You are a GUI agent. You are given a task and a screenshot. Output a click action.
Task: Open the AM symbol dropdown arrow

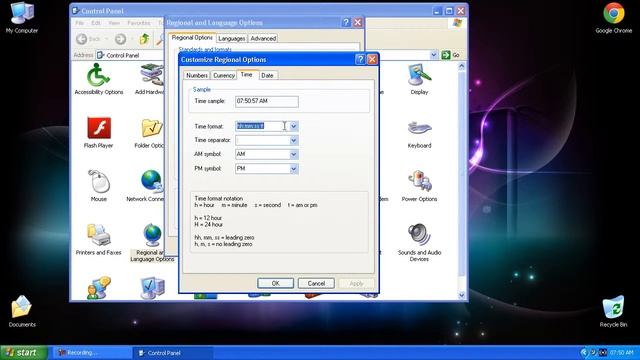[293, 154]
